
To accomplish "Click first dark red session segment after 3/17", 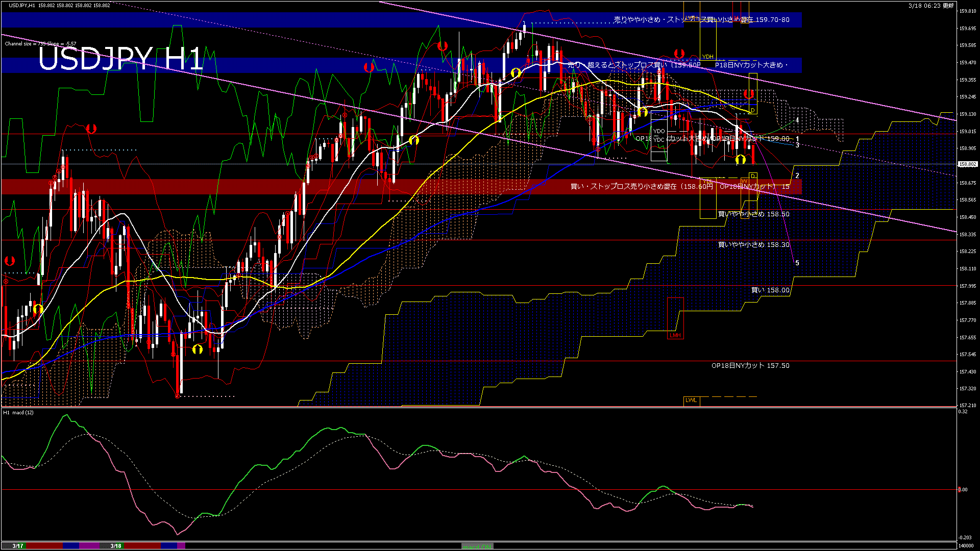I will pyautogui.click(x=44, y=546).
